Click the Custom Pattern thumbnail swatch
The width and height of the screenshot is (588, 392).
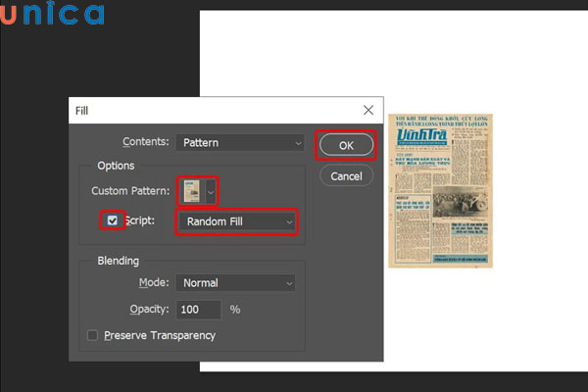(x=192, y=191)
